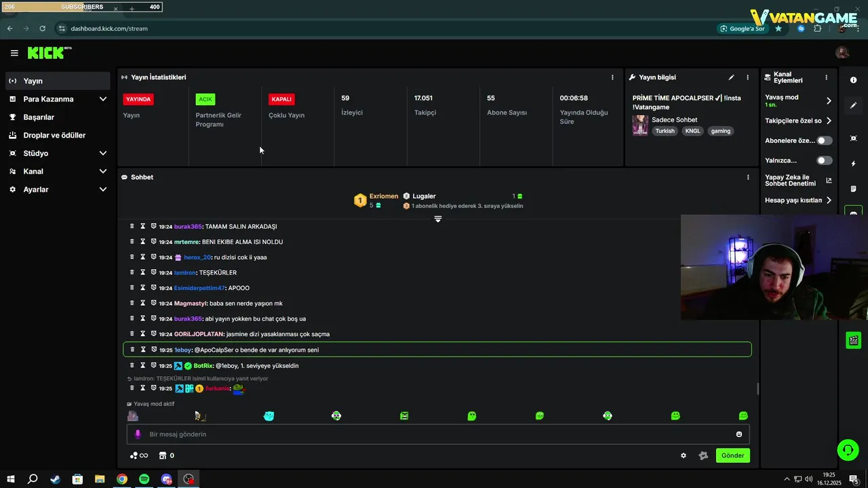
Task: Open the lightning bolt icon in the right sidebar
Action: 853,163
